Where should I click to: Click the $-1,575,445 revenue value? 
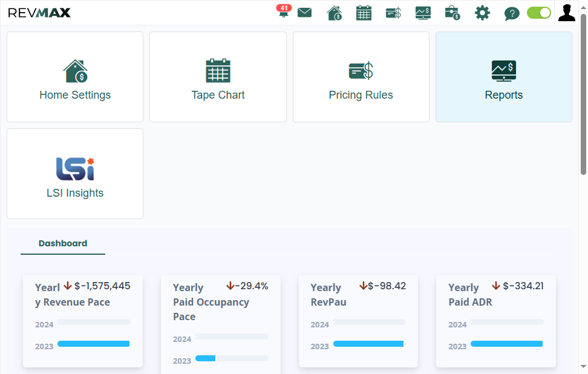click(x=102, y=286)
